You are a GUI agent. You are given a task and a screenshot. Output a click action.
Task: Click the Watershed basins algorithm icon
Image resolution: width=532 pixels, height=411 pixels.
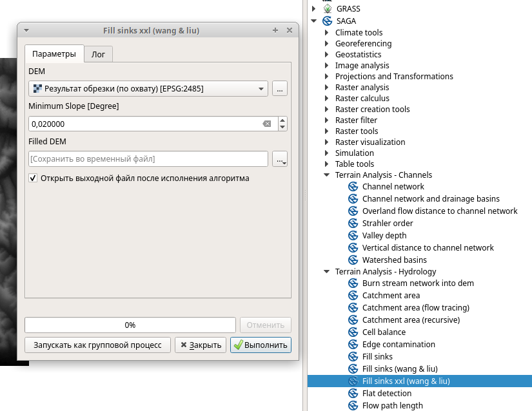[353, 260]
